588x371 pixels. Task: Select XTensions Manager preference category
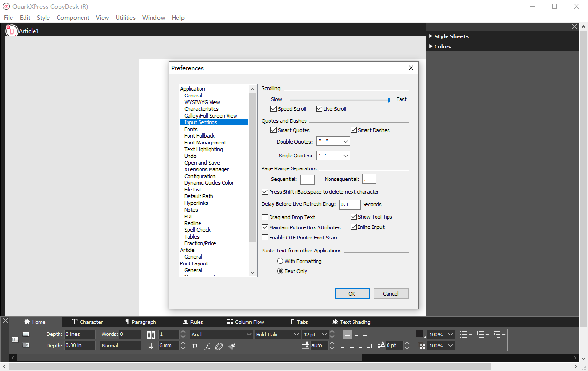coord(207,169)
